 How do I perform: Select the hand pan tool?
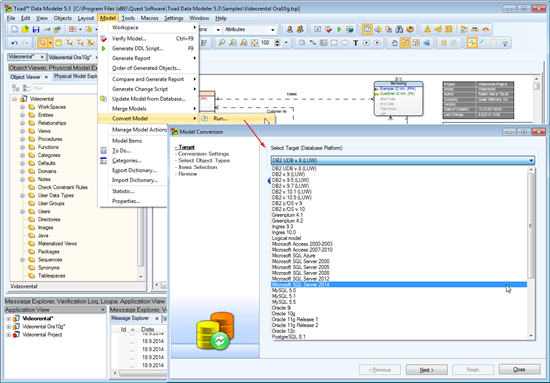pos(395,43)
